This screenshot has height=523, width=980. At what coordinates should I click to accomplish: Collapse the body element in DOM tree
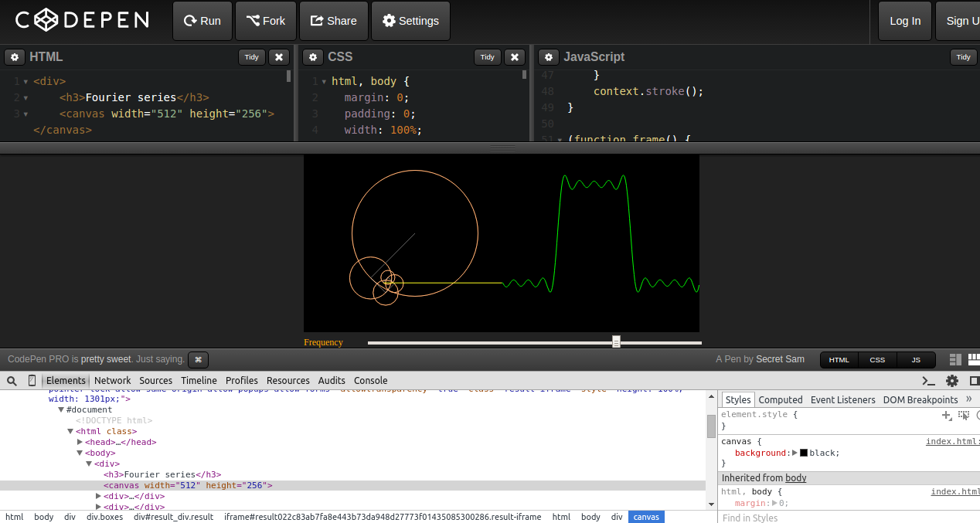pos(80,453)
